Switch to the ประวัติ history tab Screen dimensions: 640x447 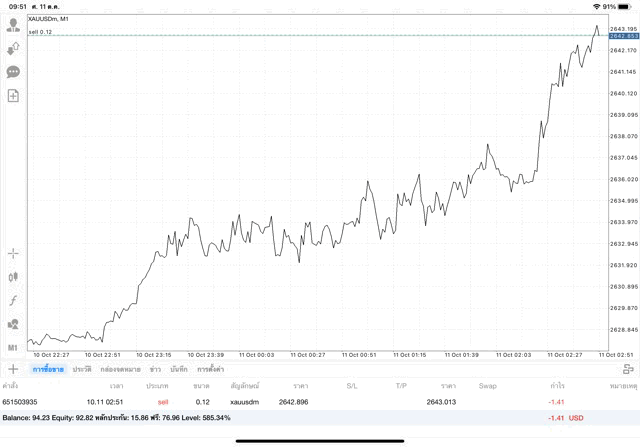click(81, 369)
